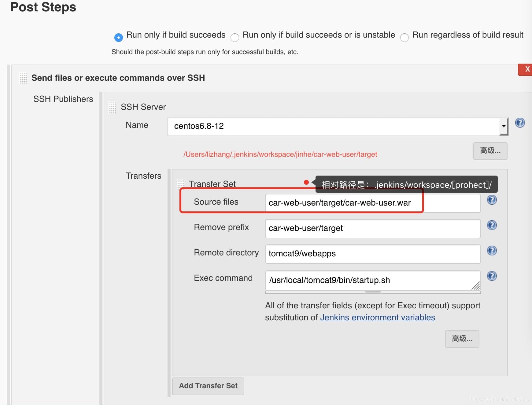
Task: Grab the drag handle next to SSH Server
Action: pos(113,107)
